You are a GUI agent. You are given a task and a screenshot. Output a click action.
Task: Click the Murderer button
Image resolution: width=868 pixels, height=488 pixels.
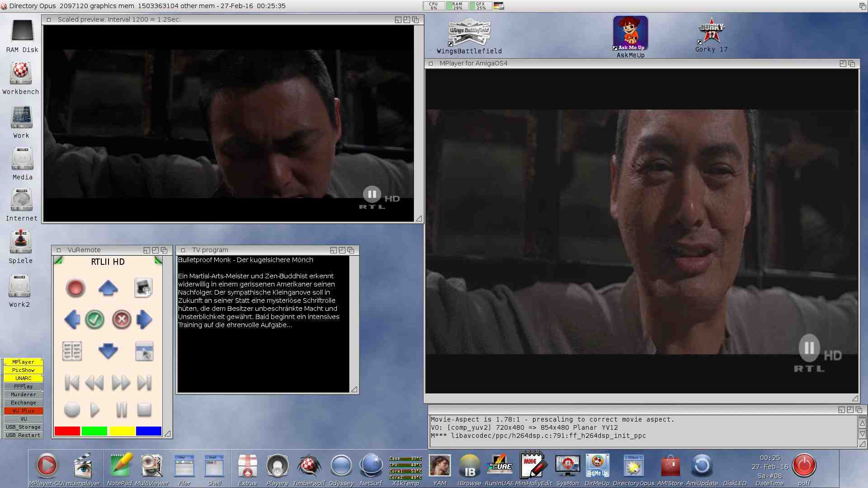click(x=23, y=394)
